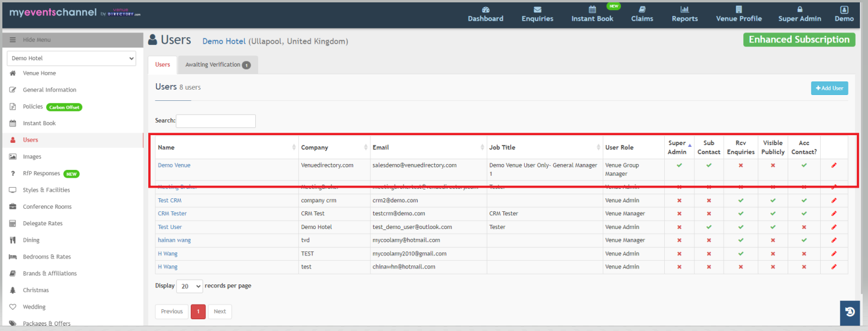
Task: Open Brands & Affiliations in sidebar
Action: point(50,273)
